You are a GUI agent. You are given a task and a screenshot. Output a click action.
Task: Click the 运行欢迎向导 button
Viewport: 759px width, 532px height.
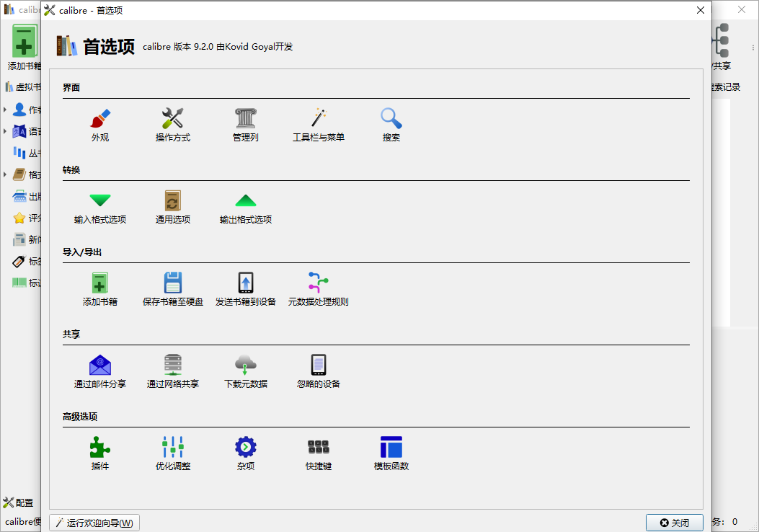point(94,523)
